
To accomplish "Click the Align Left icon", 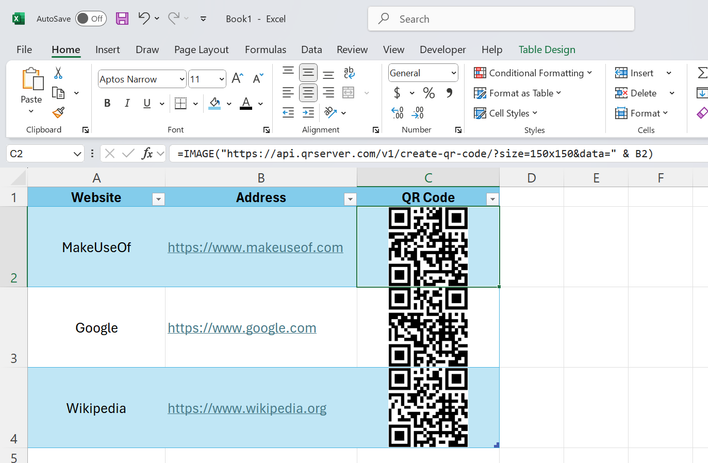I will (x=288, y=93).
